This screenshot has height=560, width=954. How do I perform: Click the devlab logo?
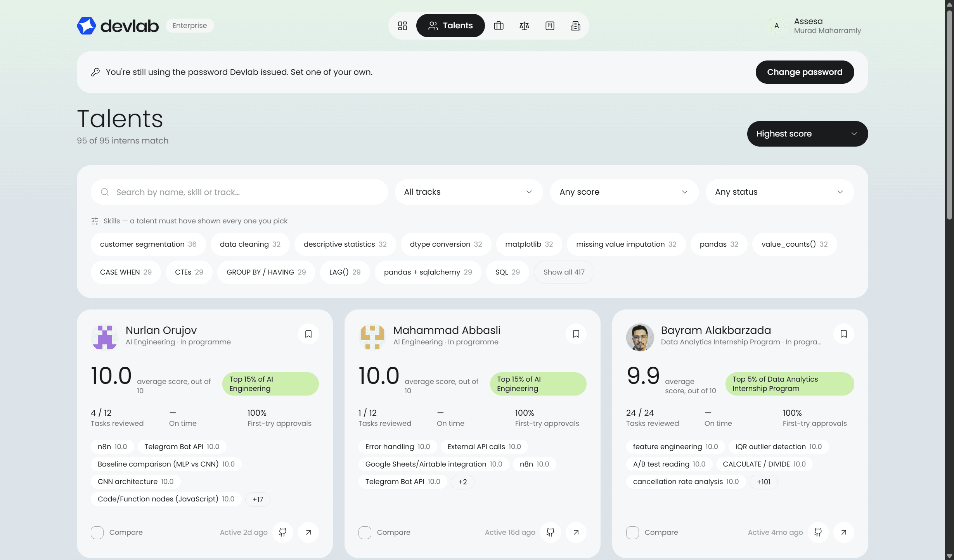(x=118, y=26)
